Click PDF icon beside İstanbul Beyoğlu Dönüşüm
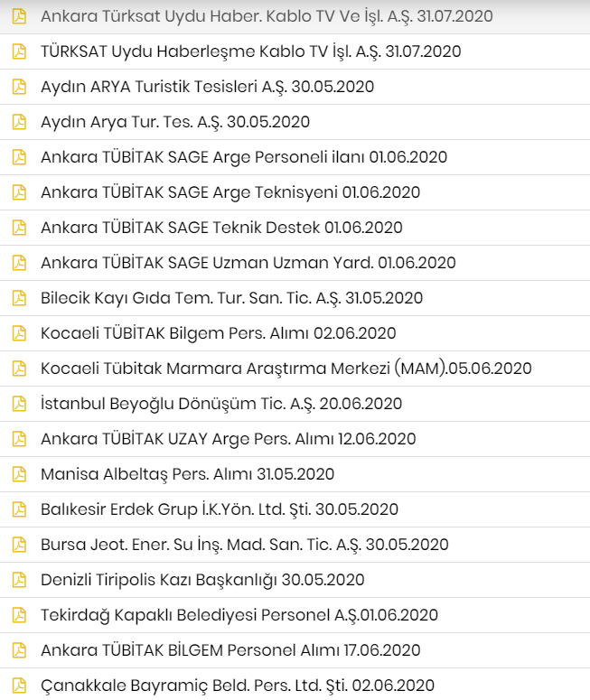590x700 pixels. [19, 404]
